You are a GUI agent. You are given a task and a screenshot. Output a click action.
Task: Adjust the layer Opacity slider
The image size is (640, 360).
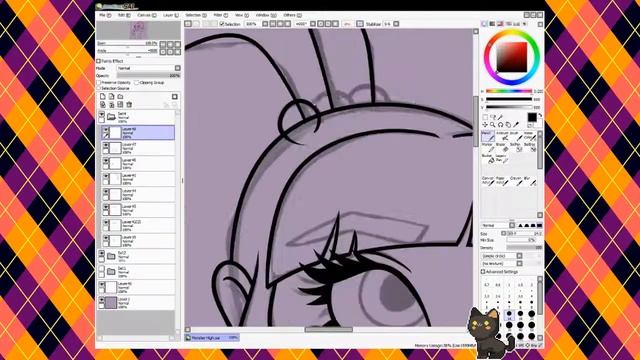click(149, 76)
